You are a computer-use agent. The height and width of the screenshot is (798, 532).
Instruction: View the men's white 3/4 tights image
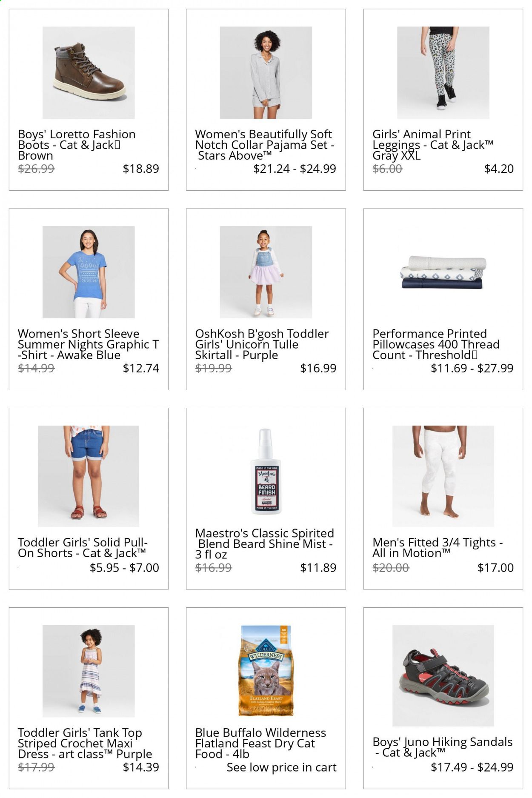click(443, 476)
